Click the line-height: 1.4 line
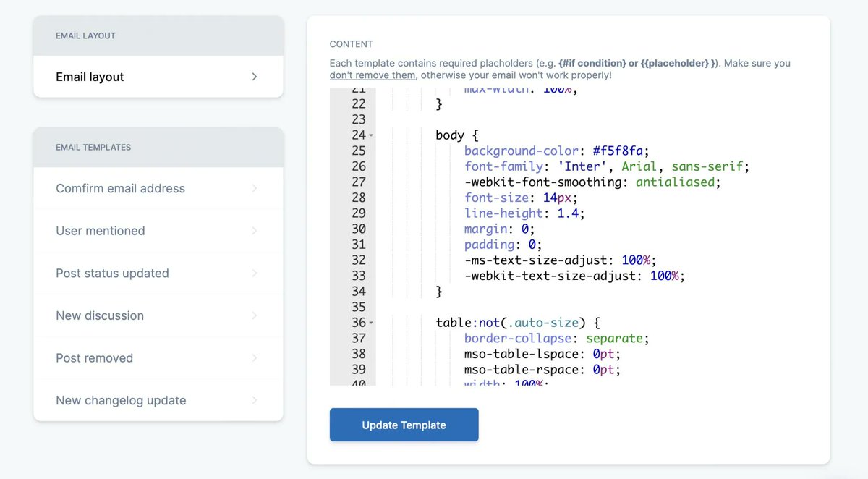Image resolution: width=868 pixels, height=479 pixels. (x=524, y=213)
